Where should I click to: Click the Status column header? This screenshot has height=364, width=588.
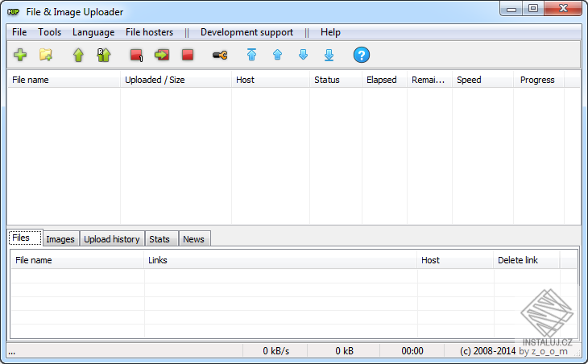click(x=336, y=80)
